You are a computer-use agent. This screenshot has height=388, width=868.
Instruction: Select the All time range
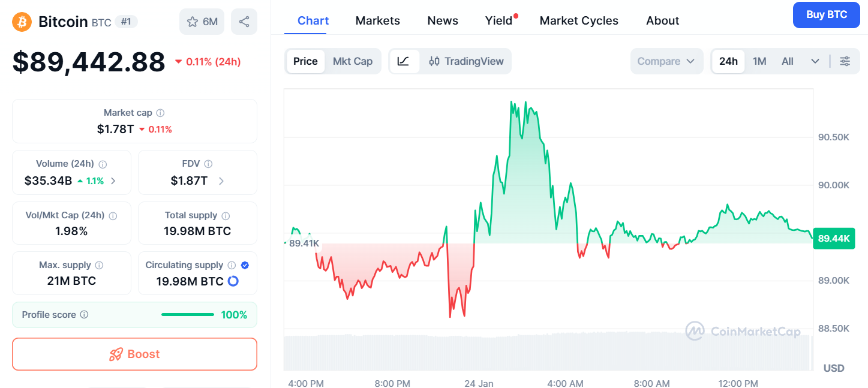(788, 61)
